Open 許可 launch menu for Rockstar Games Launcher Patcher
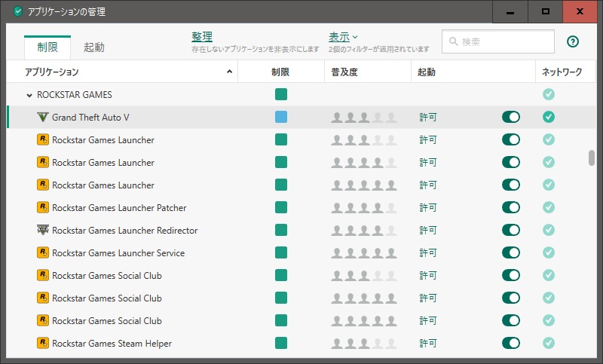 [427, 207]
